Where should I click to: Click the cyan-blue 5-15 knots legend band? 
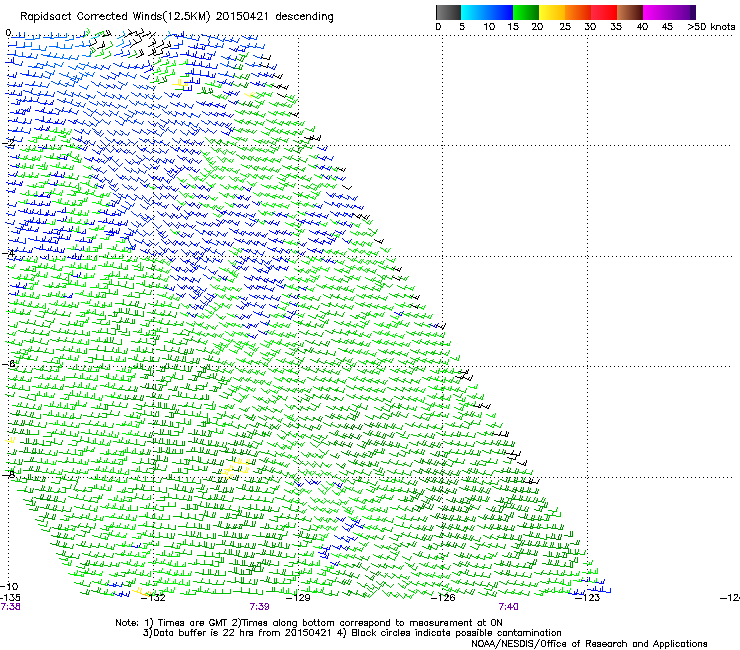point(487,12)
